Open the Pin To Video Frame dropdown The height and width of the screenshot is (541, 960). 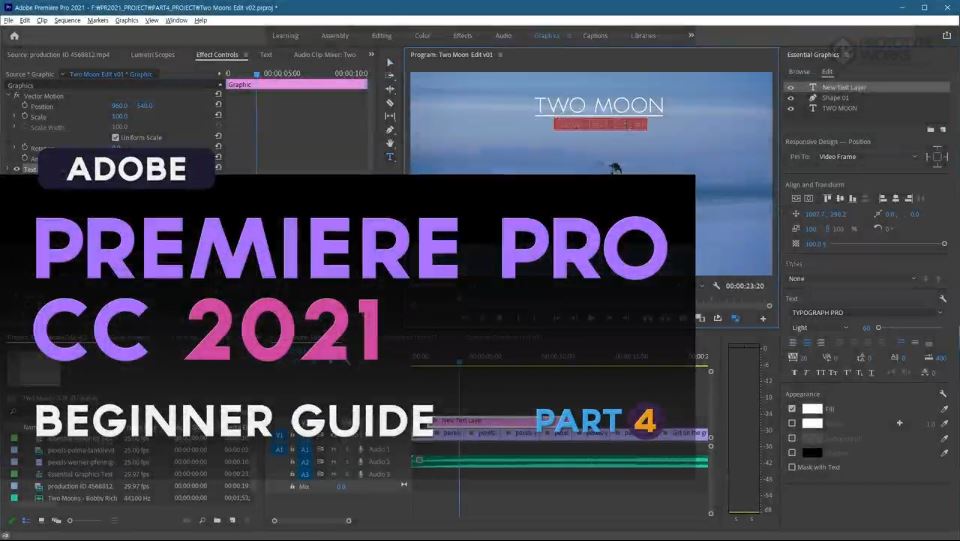point(868,157)
